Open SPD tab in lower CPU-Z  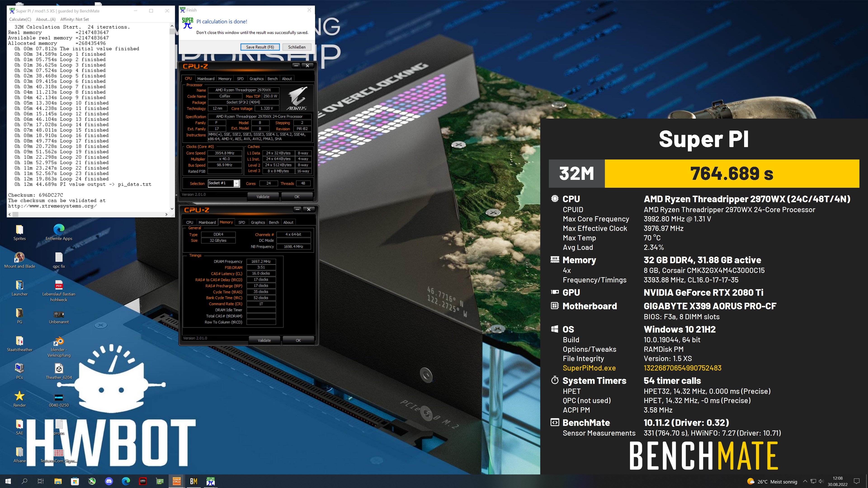pyautogui.click(x=242, y=222)
